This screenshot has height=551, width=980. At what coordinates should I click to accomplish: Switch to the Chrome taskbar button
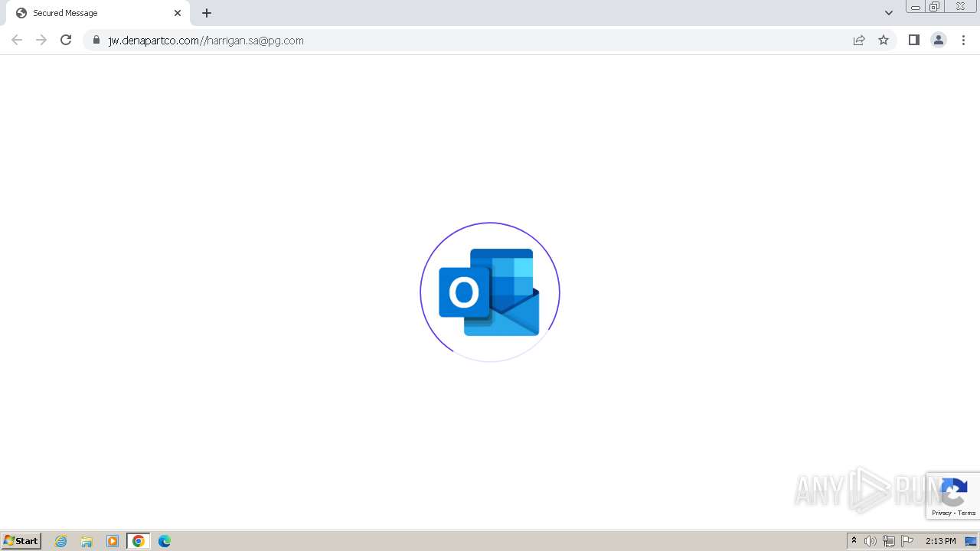139,541
